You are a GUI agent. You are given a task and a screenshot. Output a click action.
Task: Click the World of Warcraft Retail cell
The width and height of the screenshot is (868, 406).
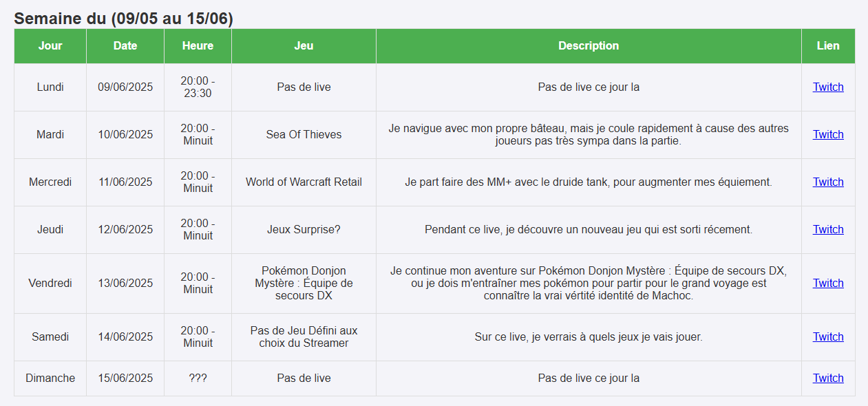[x=303, y=182]
